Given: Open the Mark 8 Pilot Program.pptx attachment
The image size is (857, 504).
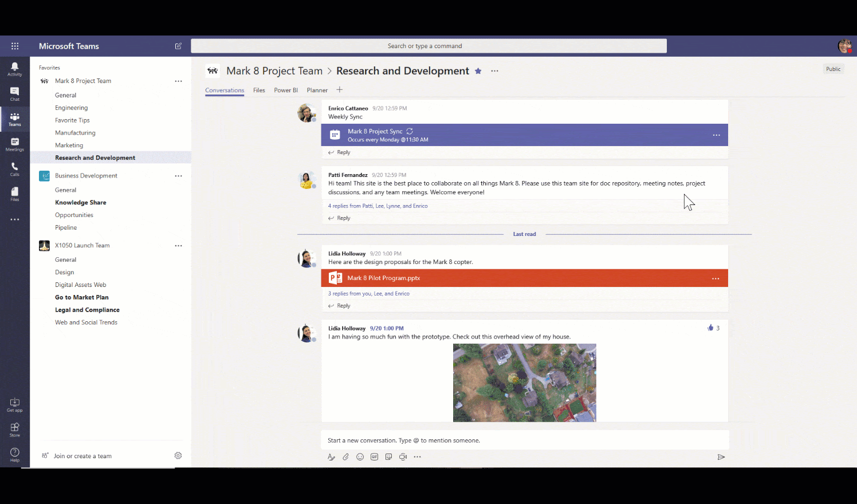Looking at the screenshot, I should (x=383, y=278).
